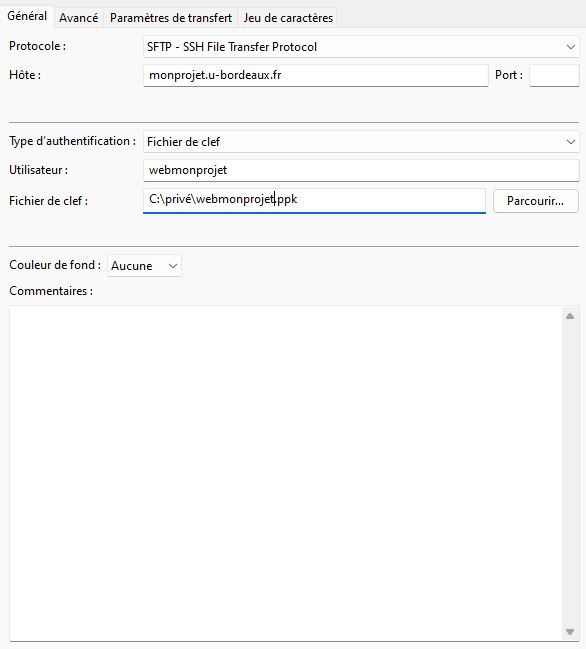Open the Avancé tab
The image size is (586, 649).
(x=79, y=18)
